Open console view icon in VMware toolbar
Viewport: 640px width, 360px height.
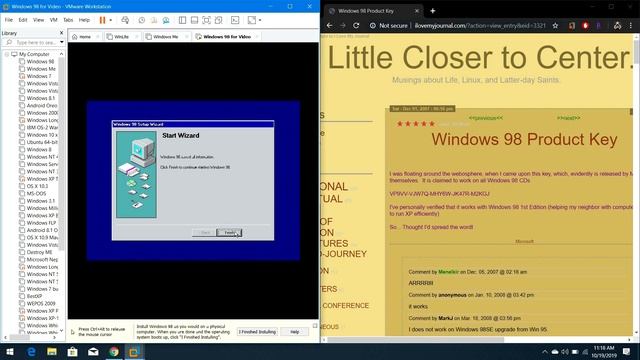click(235, 20)
